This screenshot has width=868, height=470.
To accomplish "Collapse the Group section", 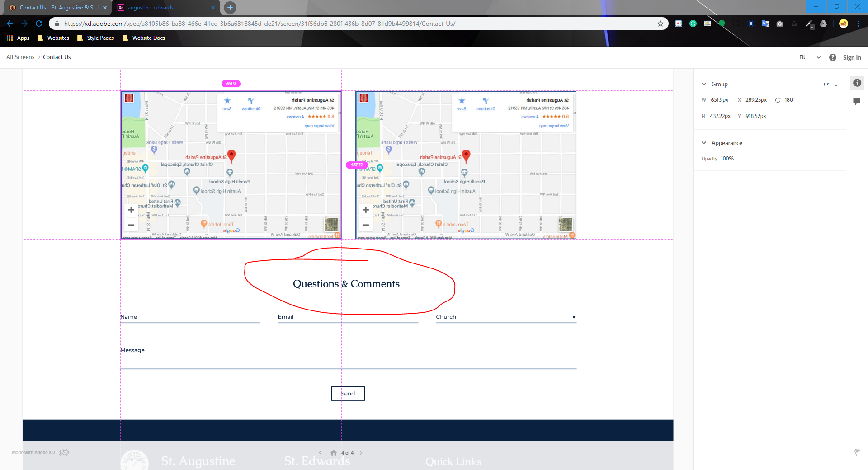I will click(x=704, y=84).
